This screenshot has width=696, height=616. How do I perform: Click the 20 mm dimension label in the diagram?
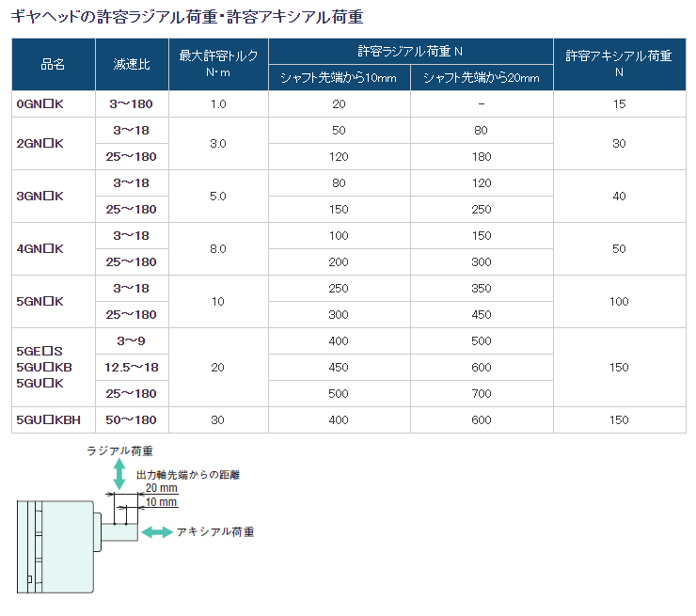tap(162, 489)
